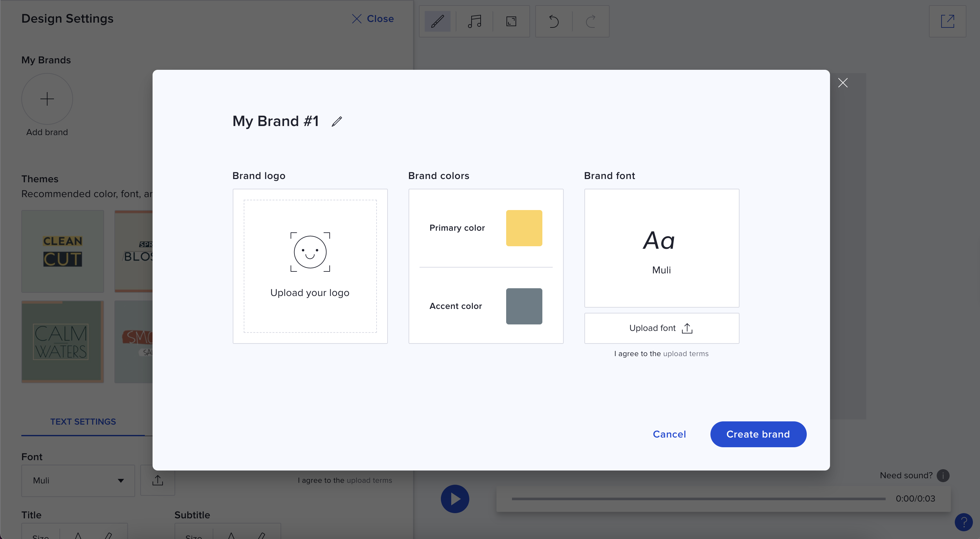Select the pencil/draw tool
Image resolution: width=980 pixels, height=539 pixels.
438,21
